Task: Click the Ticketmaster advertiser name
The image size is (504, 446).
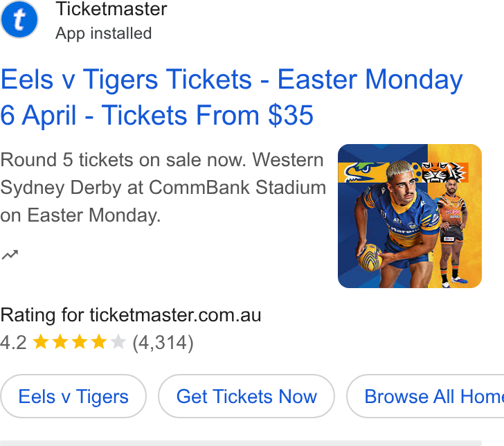Action: click(x=111, y=9)
